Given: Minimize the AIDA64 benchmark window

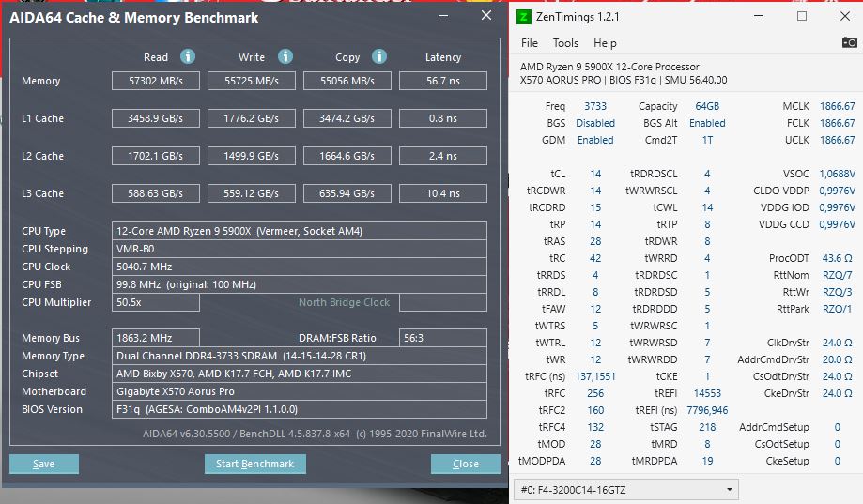Looking at the screenshot, I should pyautogui.click(x=443, y=15).
